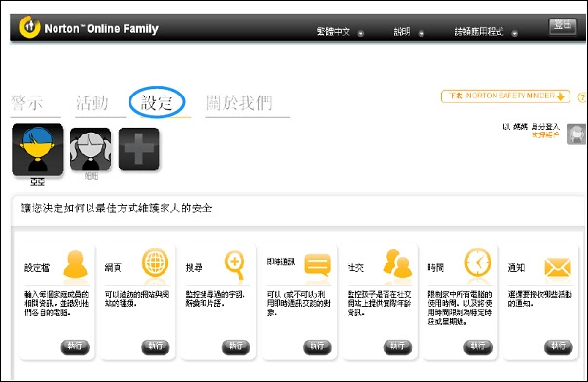The image size is (588, 382).
Task: Open the 繁體中文 language dropdown
Action: [x=340, y=32]
